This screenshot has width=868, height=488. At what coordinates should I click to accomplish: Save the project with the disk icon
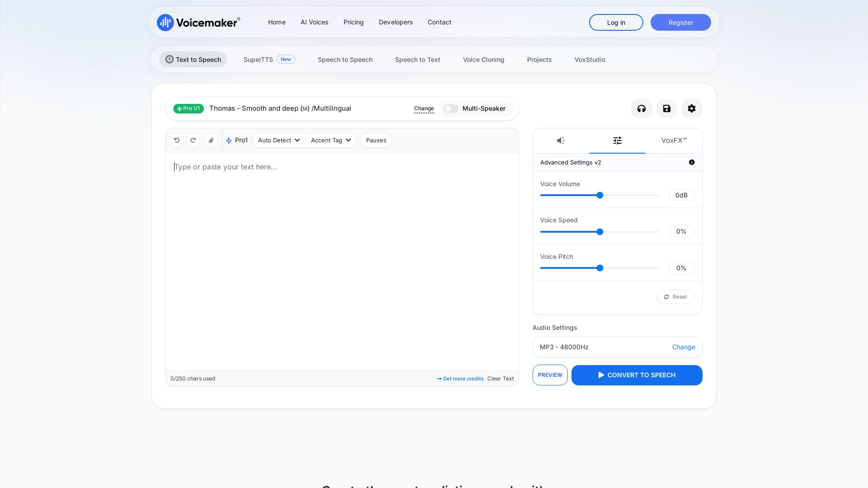coord(667,108)
